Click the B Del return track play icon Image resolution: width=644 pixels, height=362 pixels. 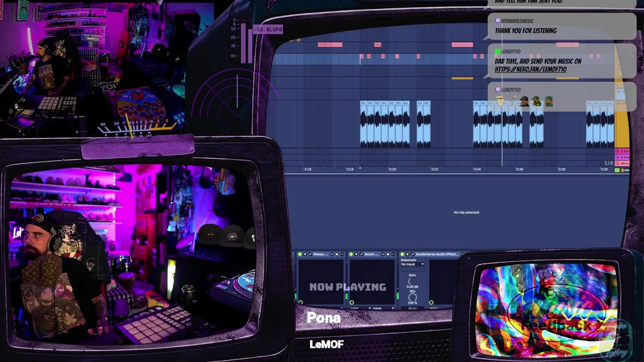point(617,157)
